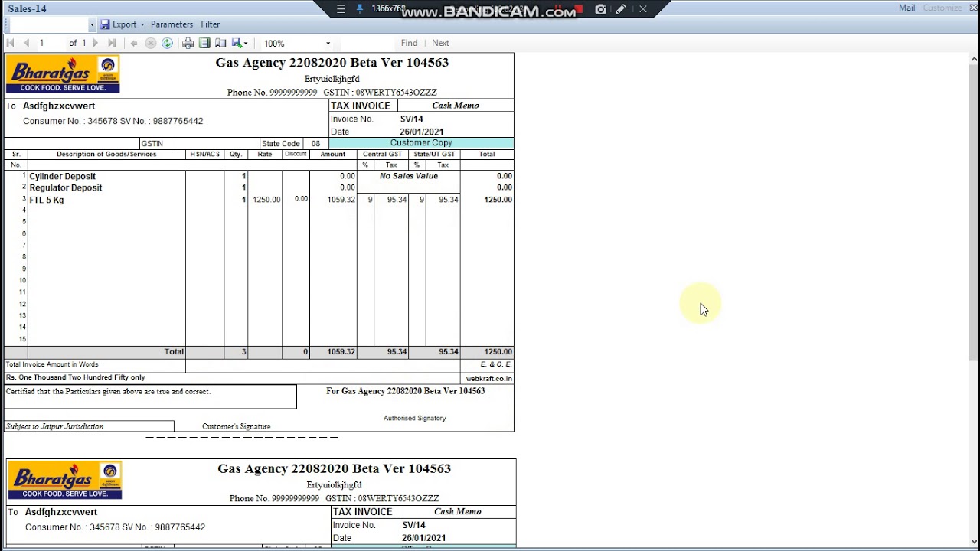Stop the Bandicam recording with red square
Viewport: 980px width, 551px height.
(580, 9)
